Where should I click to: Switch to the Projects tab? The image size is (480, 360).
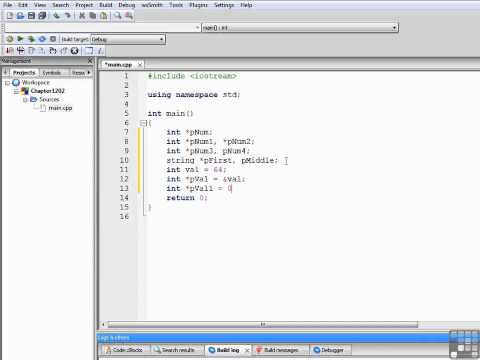coord(24,73)
